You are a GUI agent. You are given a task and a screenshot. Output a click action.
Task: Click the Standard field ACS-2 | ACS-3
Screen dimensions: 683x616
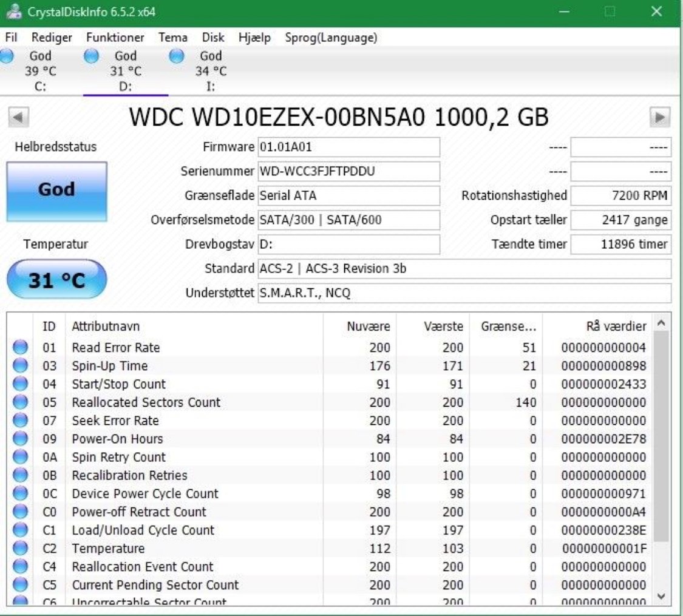[464, 269]
